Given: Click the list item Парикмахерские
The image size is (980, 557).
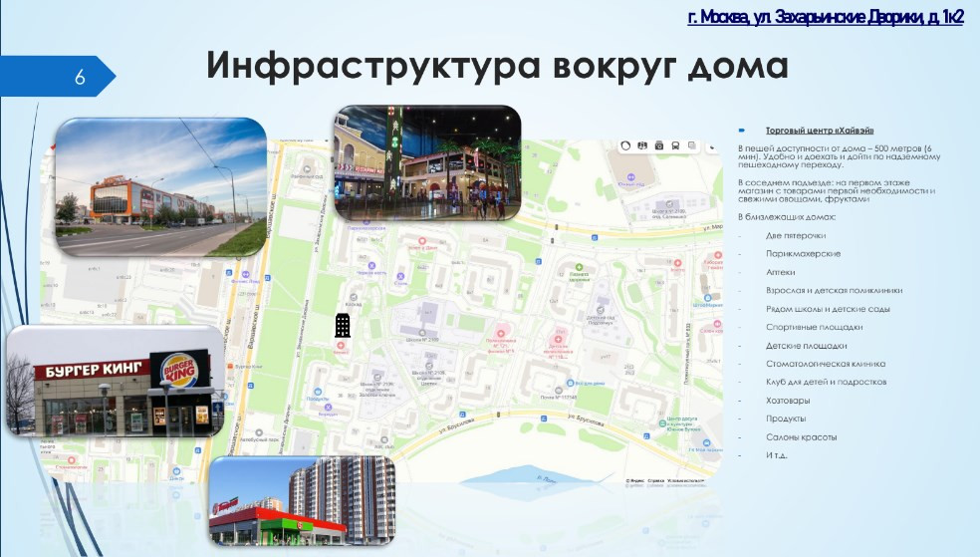Looking at the screenshot, I should [x=803, y=254].
